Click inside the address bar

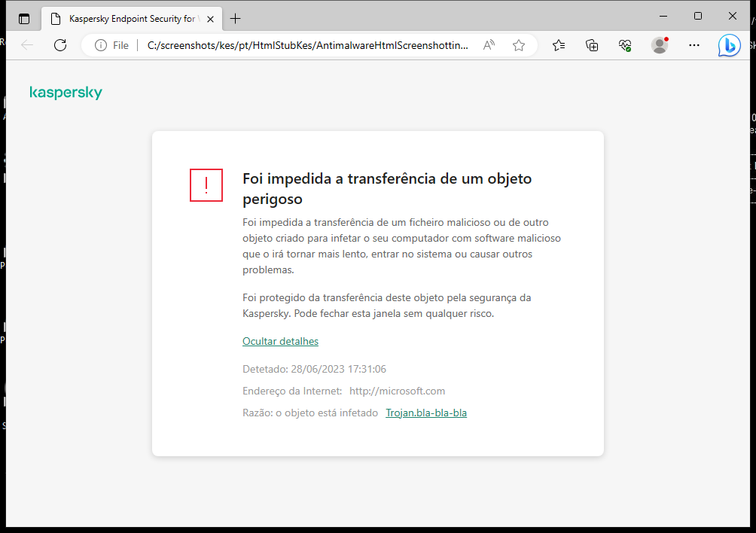[x=301, y=44]
